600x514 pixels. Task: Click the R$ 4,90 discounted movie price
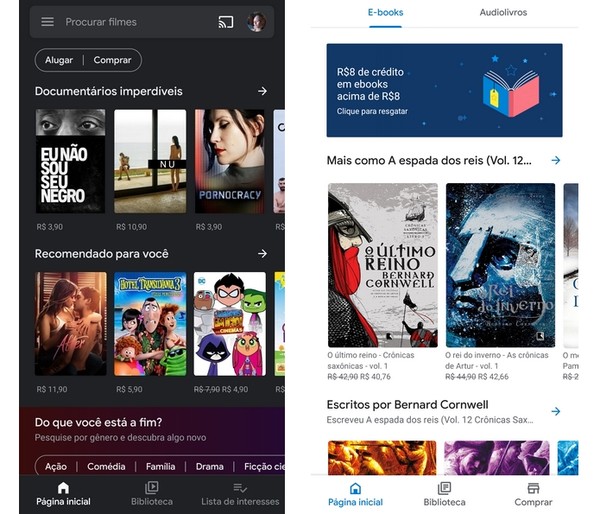[x=235, y=389]
